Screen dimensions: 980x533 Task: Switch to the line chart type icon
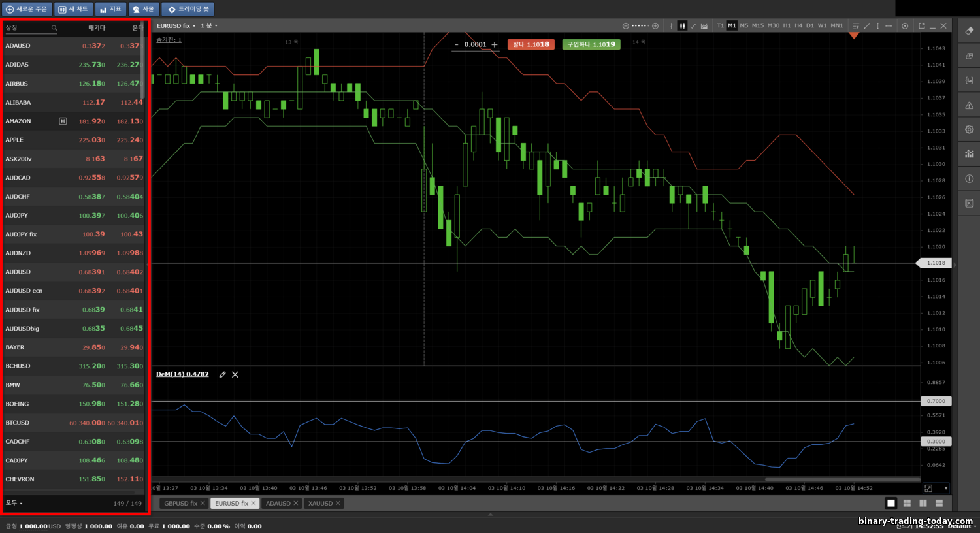tap(693, 25)
